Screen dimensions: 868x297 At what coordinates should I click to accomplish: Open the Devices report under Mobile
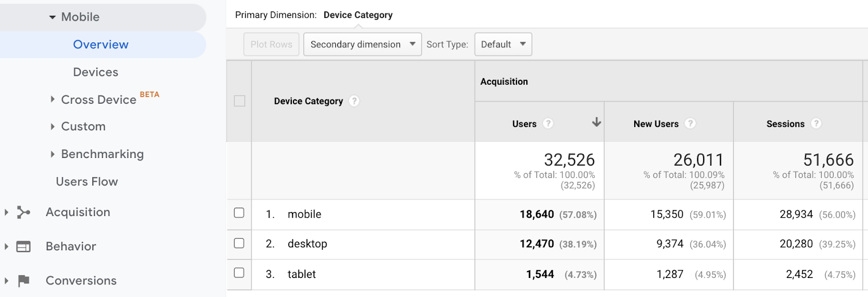coord(95,72)
